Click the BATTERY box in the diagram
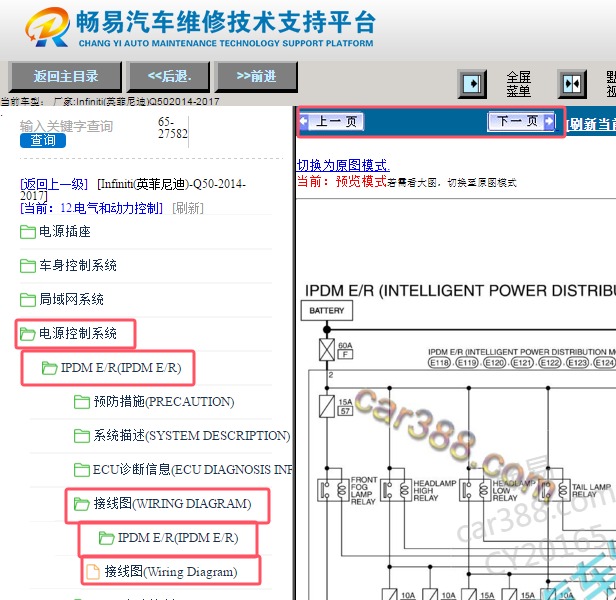Image resolution: width=616 pixels, height=600 pixels. (x=326, y=311)
